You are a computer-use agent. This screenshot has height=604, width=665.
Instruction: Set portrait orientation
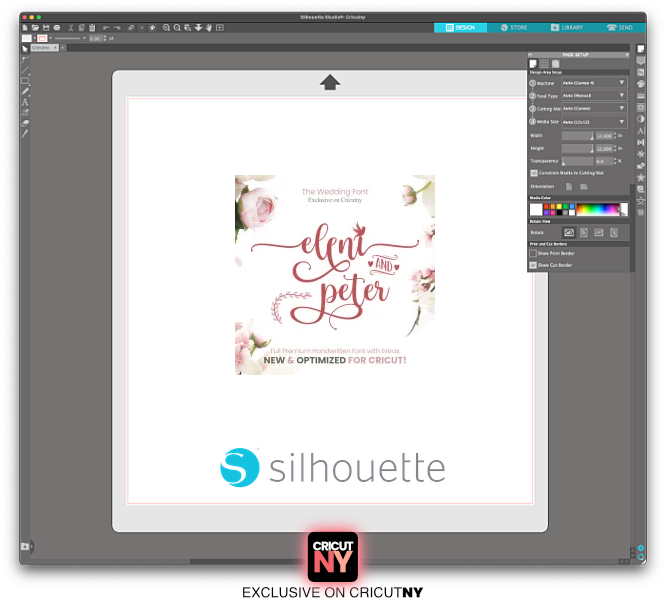pyautogui.click(x=569, y=187)
